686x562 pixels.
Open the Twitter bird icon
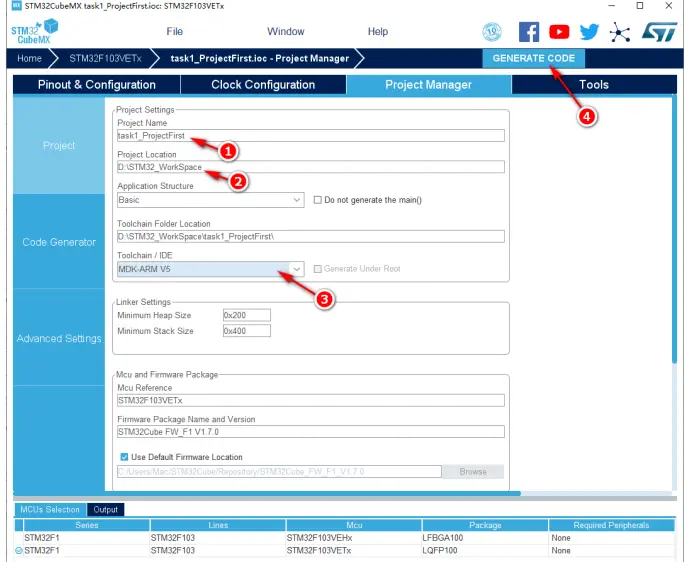pyautogui.click(x=589, y=32)
